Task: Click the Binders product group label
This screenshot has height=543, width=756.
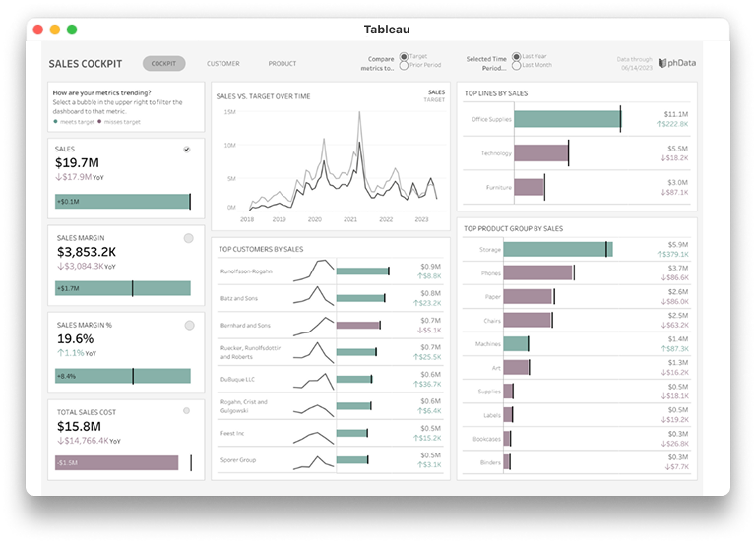Action: [490, 462]
